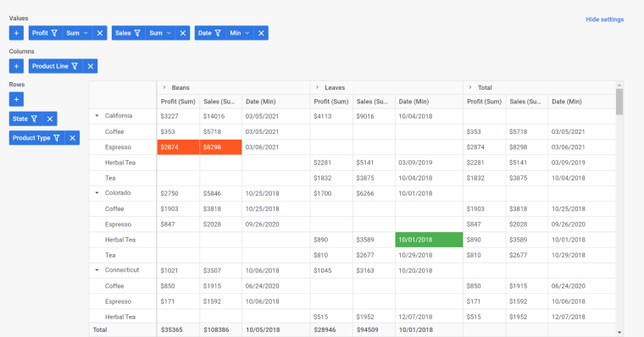644x337 pixels.
Task: Remove the Profit value field
Action: (x=100, y=33)
